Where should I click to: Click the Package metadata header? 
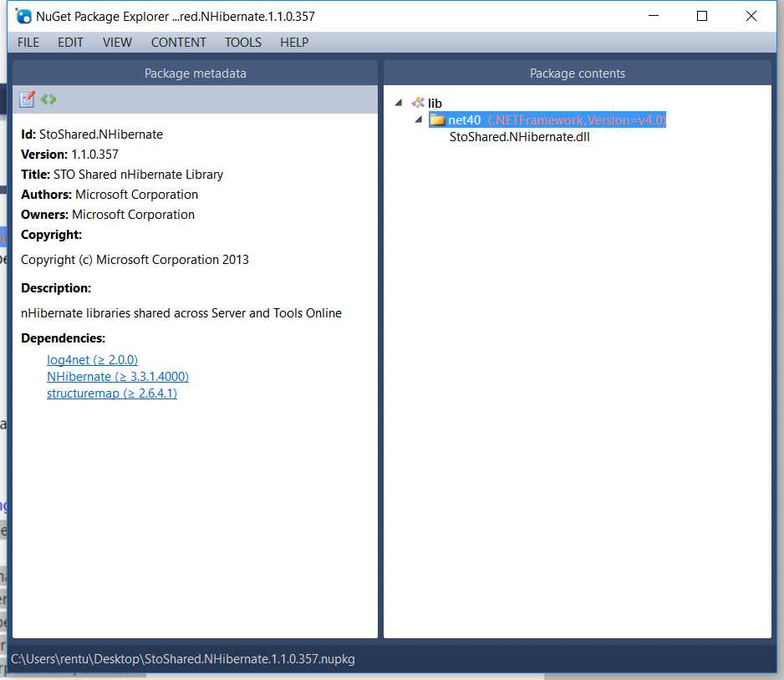pos(195,74)
